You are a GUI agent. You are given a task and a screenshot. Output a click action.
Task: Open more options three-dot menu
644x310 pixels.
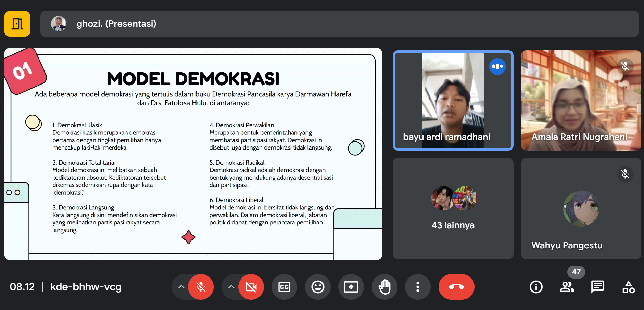click(x=418, y=287)
